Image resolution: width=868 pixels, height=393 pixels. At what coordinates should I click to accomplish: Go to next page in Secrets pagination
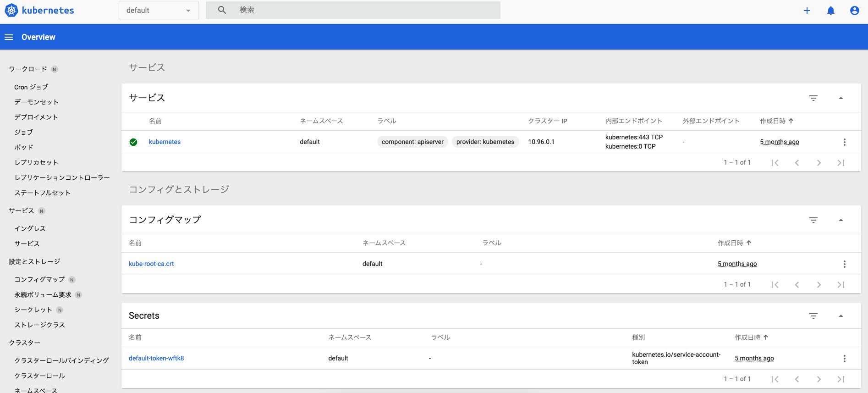pos(819,379)
